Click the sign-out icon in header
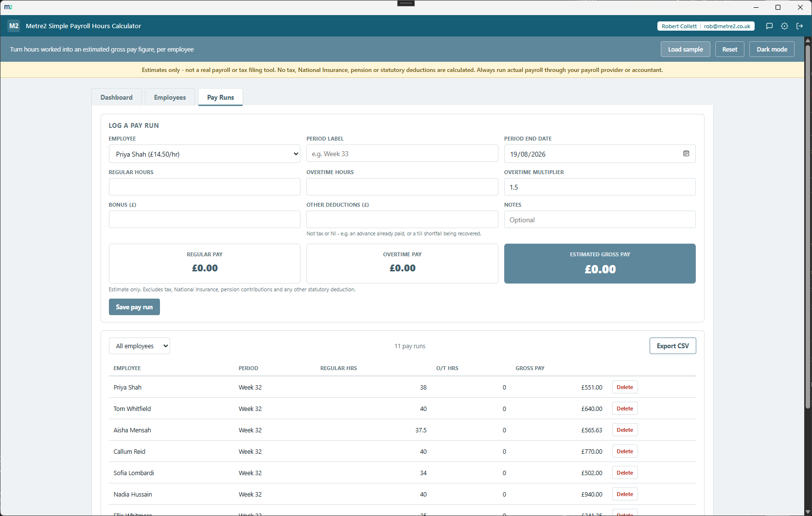The image size is (812, 516). (799, 26)
